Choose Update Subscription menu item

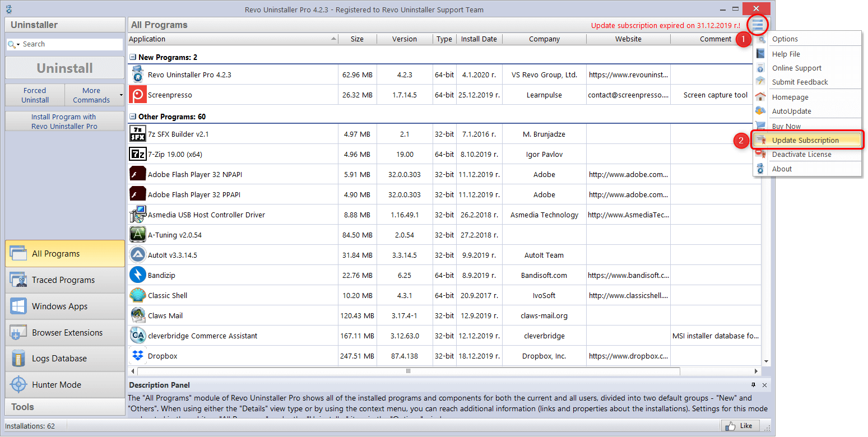tap(807, 140)
